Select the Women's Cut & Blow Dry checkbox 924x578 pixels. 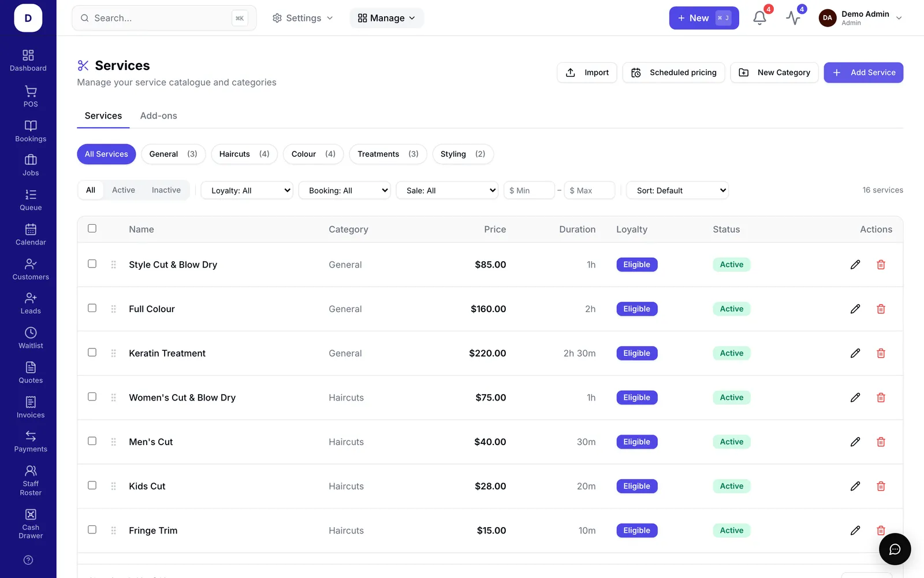pyautogui.click(x=92, y=397)
